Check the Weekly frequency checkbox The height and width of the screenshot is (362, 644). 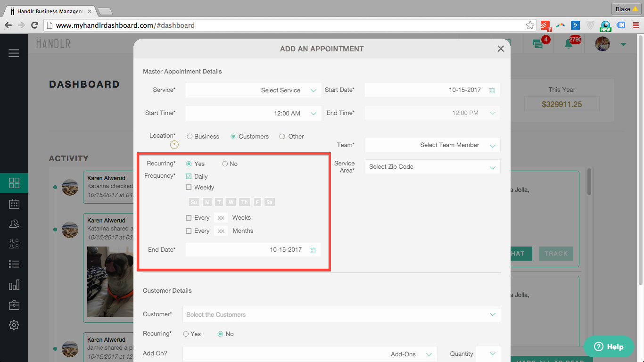tap(189, 188)
